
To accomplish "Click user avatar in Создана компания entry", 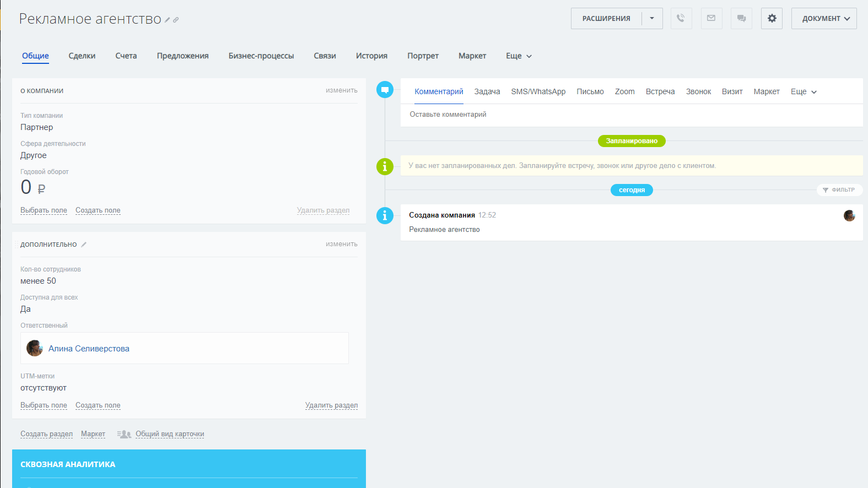I will tap(849, 216).
